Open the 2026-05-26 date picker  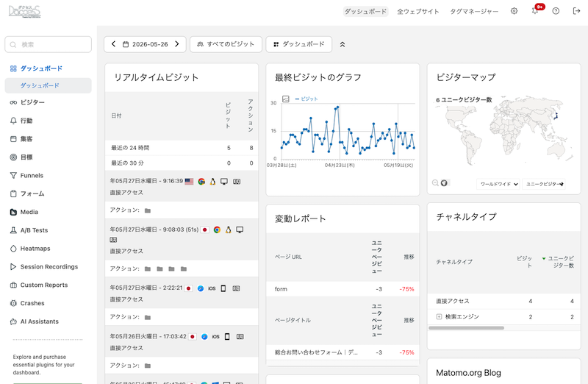pyautogui.click(x=146, y=44)
